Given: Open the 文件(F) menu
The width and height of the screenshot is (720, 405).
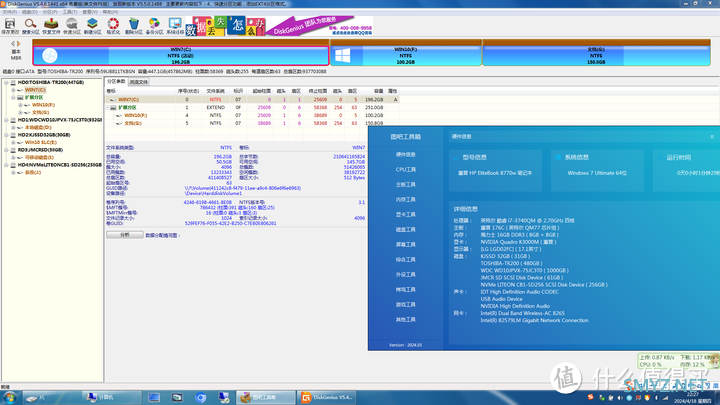Looking at the screenshot, I should coord(10,12).
